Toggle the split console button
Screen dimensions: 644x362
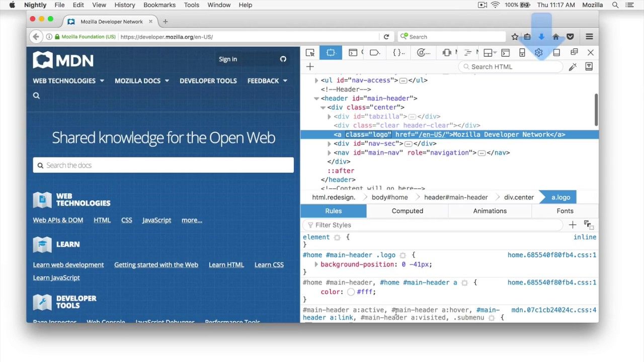tap(506, 53)
